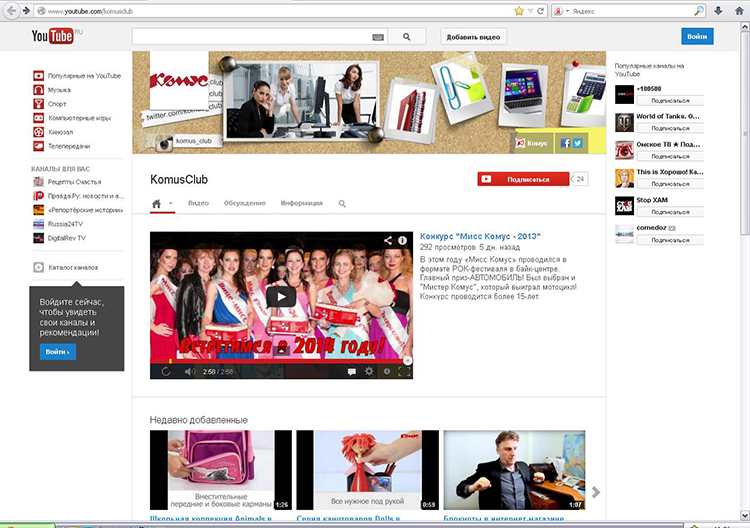
Task: Open Спорт category icon
Action: (x=38, y=104)
